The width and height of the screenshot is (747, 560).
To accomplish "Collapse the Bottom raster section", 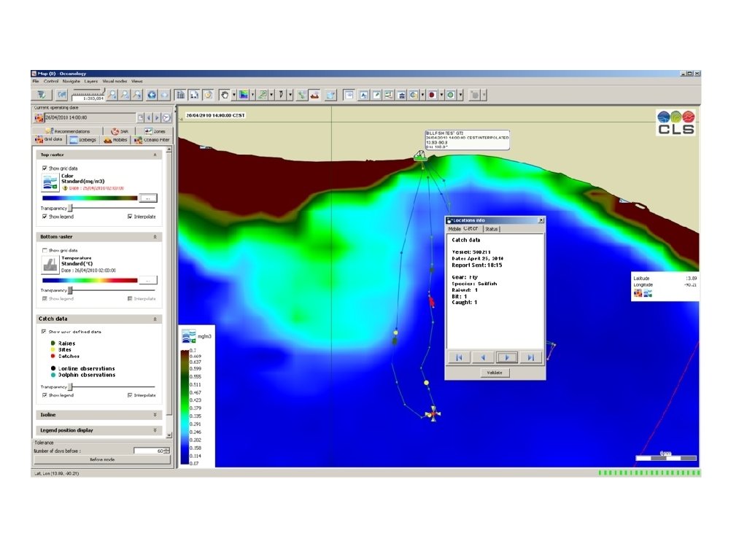I will point(155,237).
